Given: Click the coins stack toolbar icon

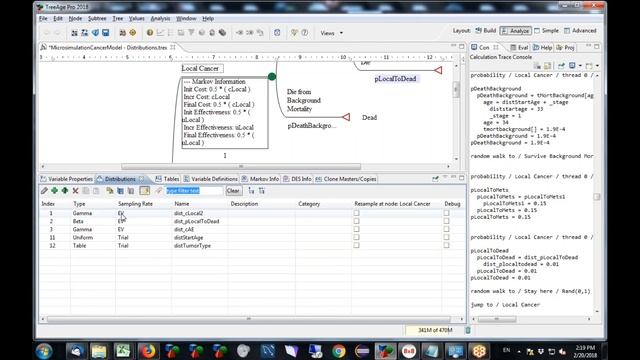Looking at the screenshot, I should point(222,33).
